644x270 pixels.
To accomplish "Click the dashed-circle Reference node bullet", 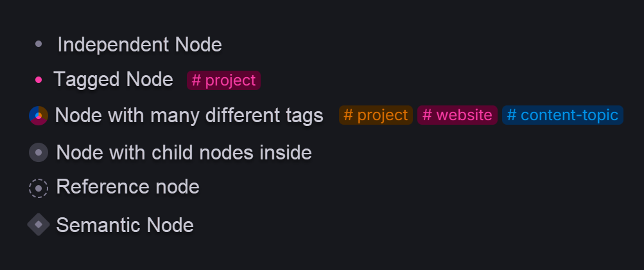I will tap(39, 188).
